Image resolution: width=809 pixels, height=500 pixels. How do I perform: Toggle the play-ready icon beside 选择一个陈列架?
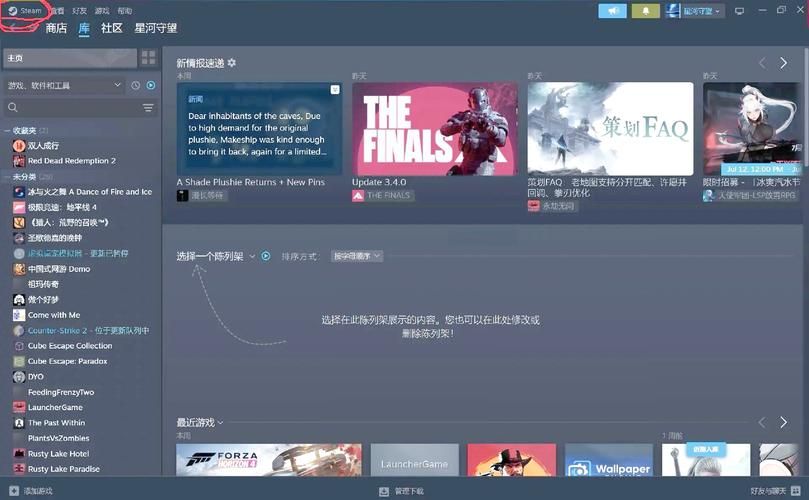[266, 256]
